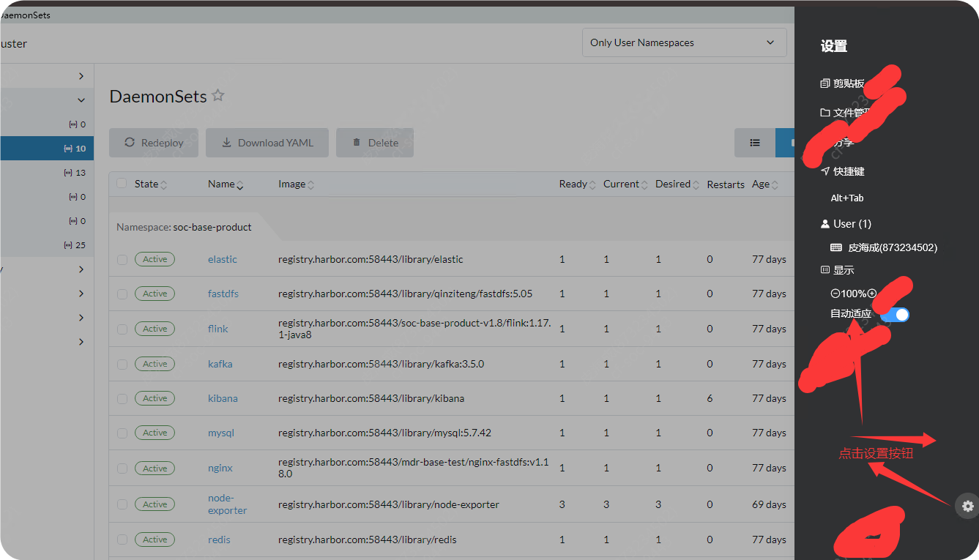979x560 pixels.
Task: Open the Only User Namespaces dropdown
Action: [x=684, y=42]
